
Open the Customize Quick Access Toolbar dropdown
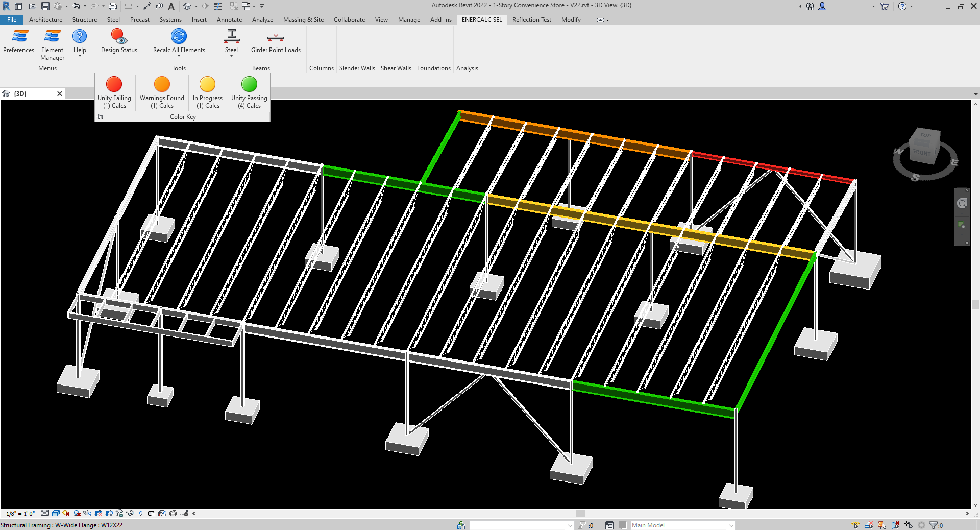pos(262,6)
